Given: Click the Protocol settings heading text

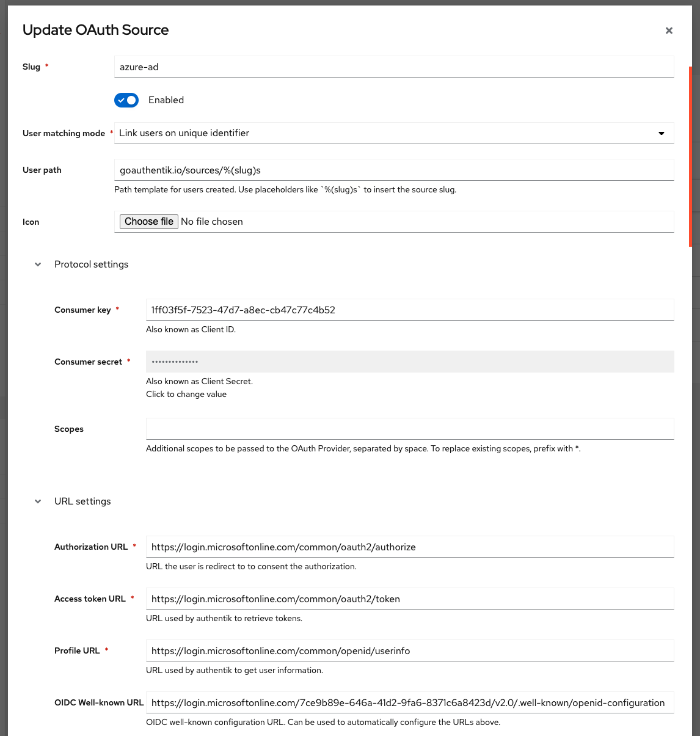Looking at the screenshot, I should (x=92, y=264).
